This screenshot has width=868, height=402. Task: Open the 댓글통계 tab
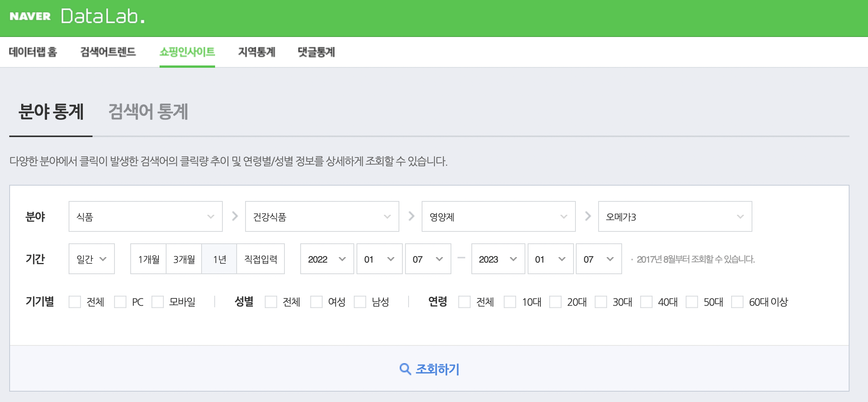tap(316, 52)
